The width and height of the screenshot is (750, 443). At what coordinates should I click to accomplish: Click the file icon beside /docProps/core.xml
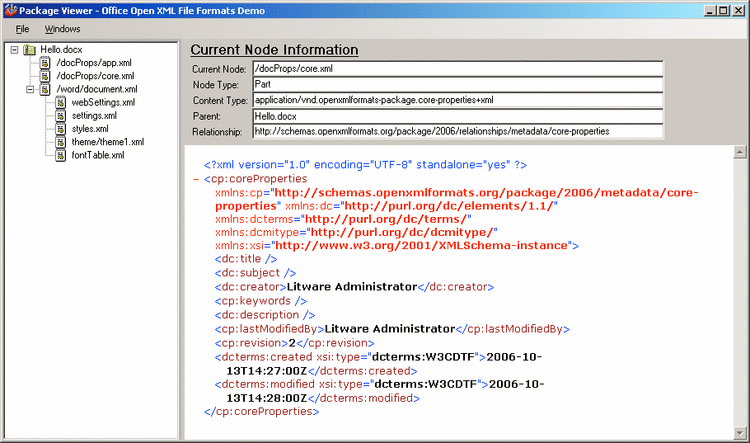[44, 76]
